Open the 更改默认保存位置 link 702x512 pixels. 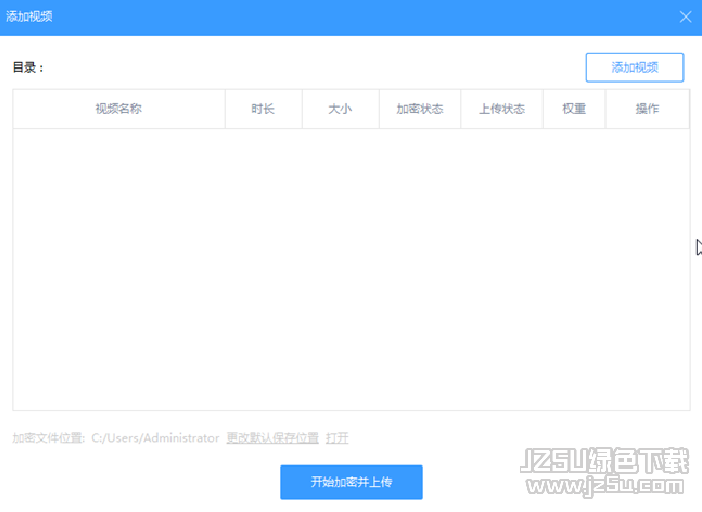(x=272, y=438)
